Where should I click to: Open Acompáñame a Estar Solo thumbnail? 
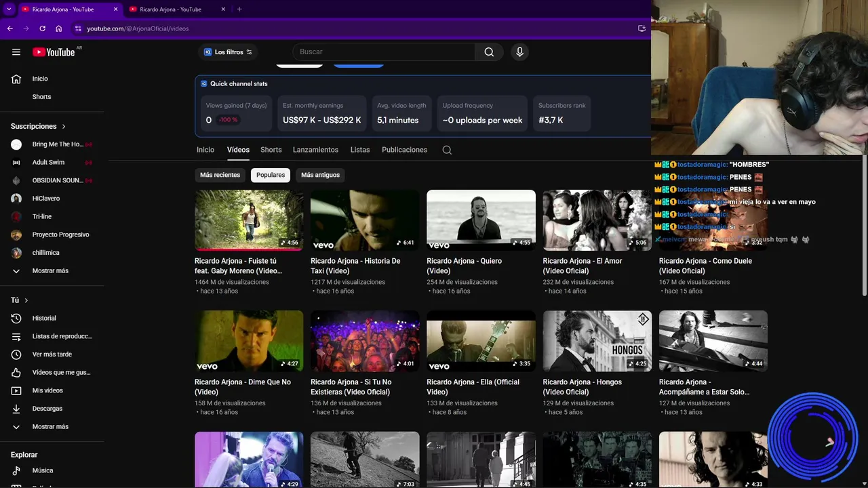[713, 341]
